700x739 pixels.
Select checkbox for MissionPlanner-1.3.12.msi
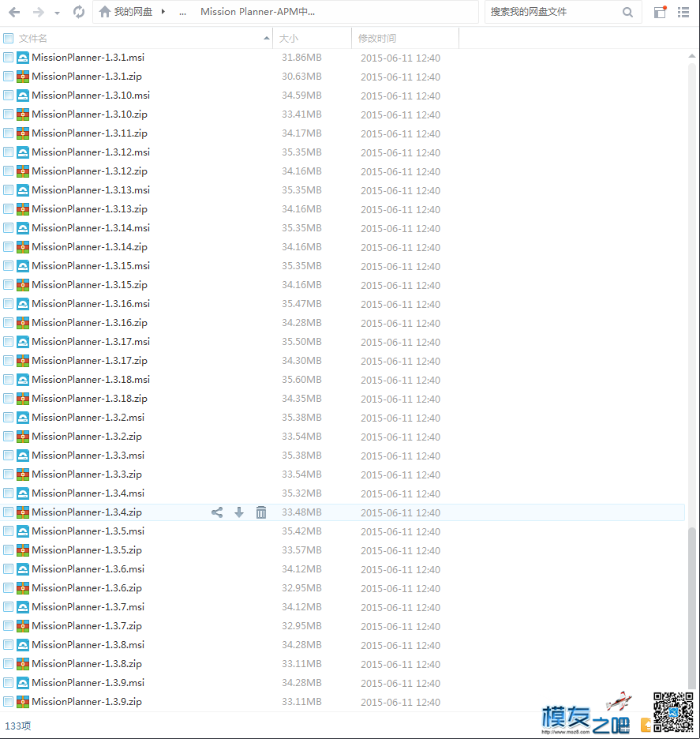pyautogui.click(x=9, y=152)
